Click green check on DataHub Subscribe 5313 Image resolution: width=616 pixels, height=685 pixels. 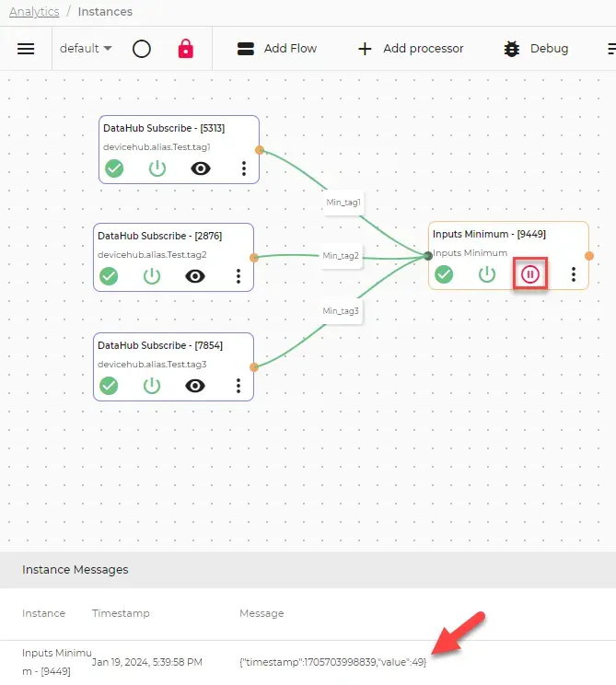pos(114,168)
